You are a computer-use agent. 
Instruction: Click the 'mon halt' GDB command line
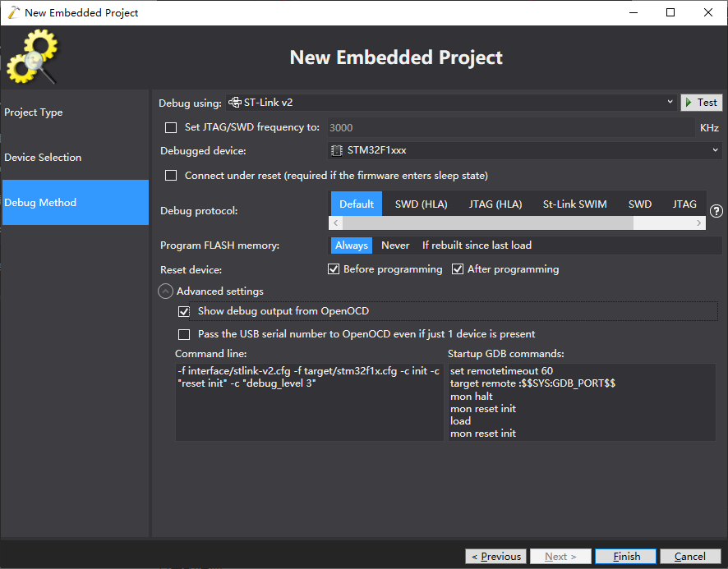click(x=472, y=397)
